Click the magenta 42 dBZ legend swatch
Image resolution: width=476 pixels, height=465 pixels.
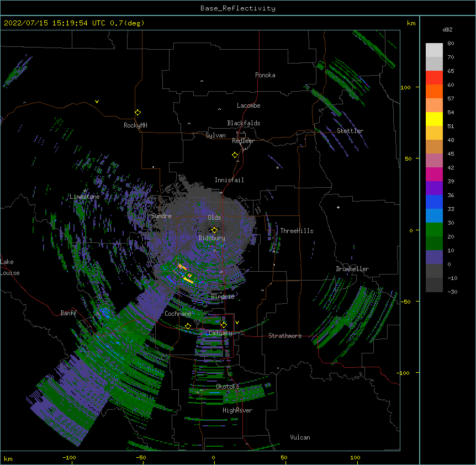434,174
